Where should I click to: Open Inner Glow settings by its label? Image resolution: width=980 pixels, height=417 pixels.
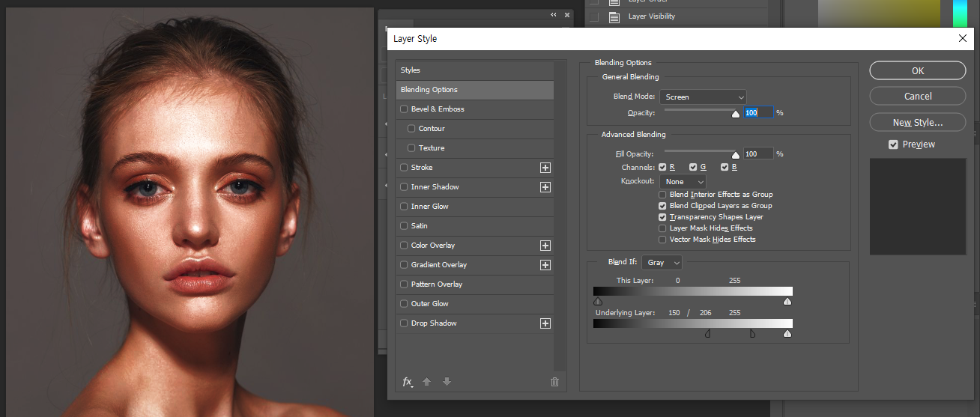pos(430,207)
